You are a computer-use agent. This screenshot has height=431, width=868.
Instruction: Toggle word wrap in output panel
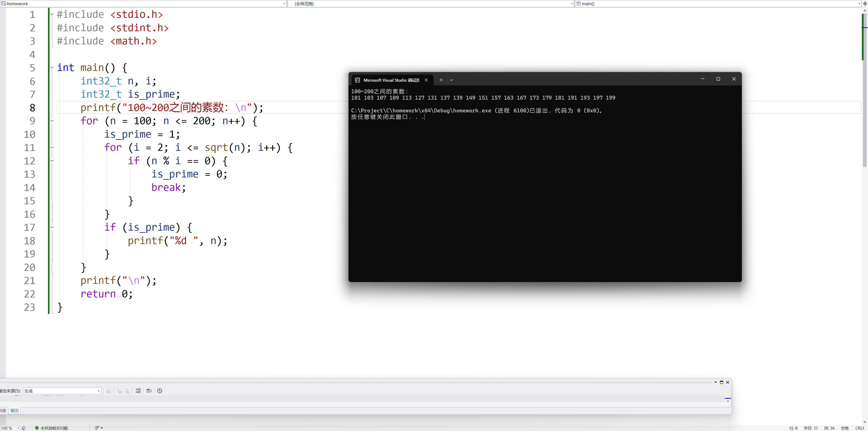(149, 391)
